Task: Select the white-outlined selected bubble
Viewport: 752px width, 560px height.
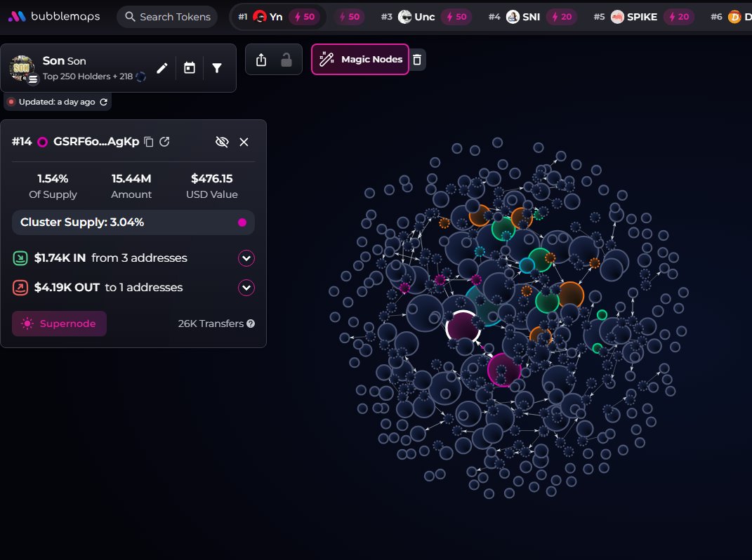Action: (x=462, y=326)
